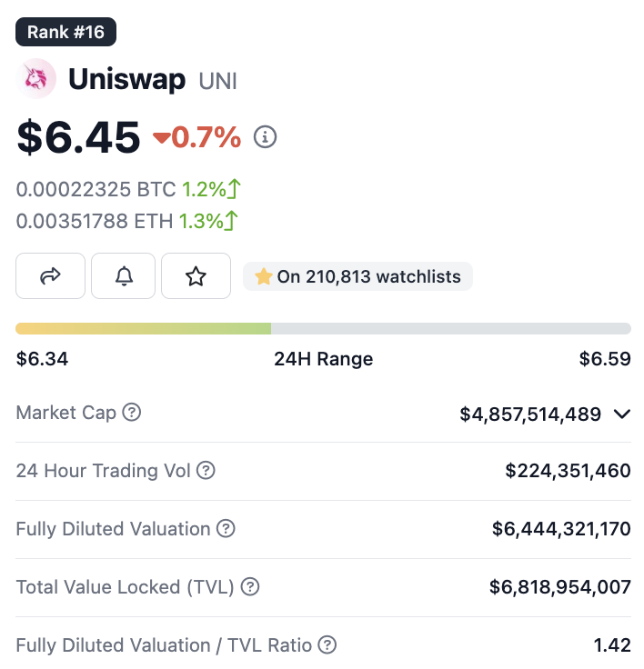644x669 pixels.
Task: Click the UNI ticker symbol label
Action: [218, 81]
